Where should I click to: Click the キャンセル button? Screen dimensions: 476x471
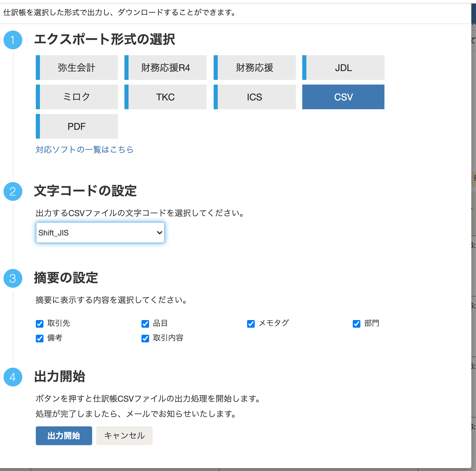point(124,435)
